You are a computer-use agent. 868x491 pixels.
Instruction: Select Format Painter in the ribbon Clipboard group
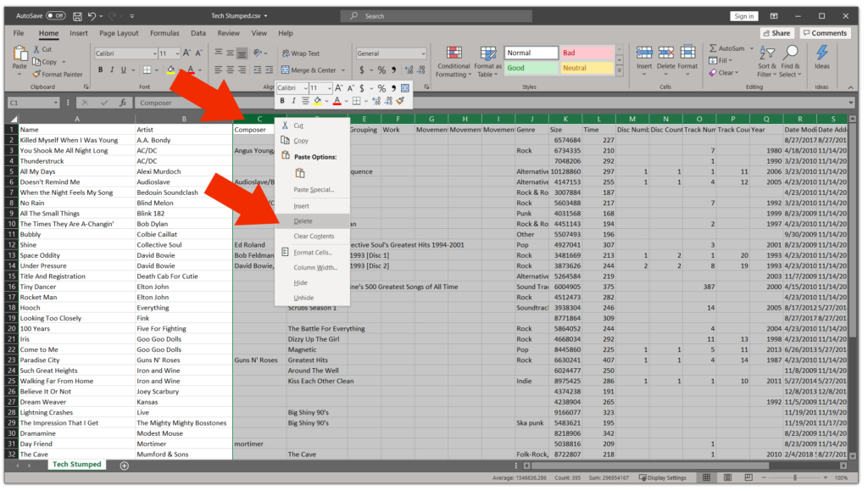(58, 74)
